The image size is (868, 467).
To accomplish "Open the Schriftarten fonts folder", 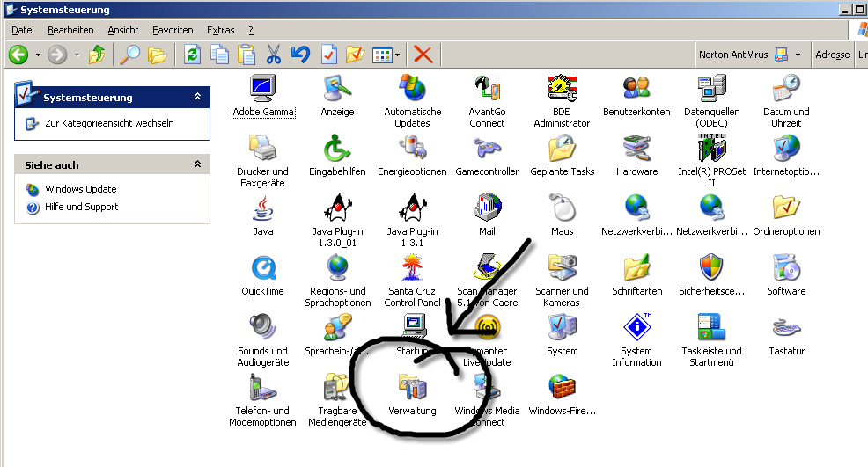I will pyautogui.click(x=636, y=268).
